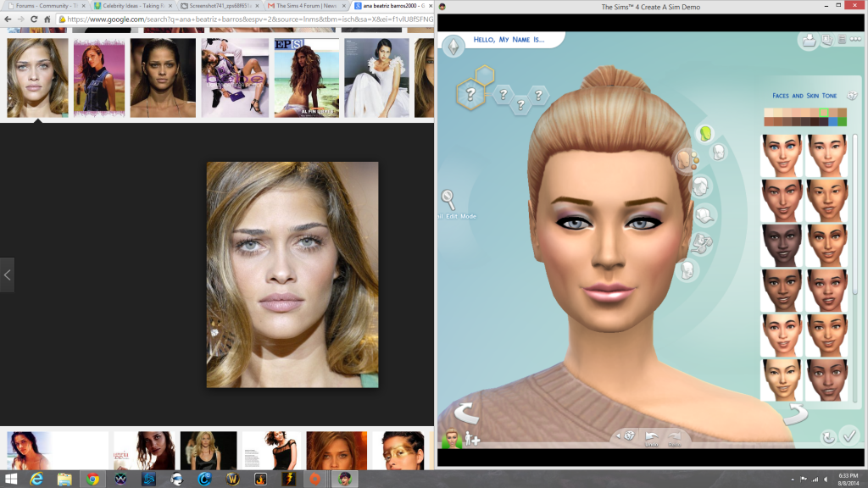The width and height of the screenshot is (868, 488).
Task: Expand the randomize options arrow
Action: click(617, 435)
